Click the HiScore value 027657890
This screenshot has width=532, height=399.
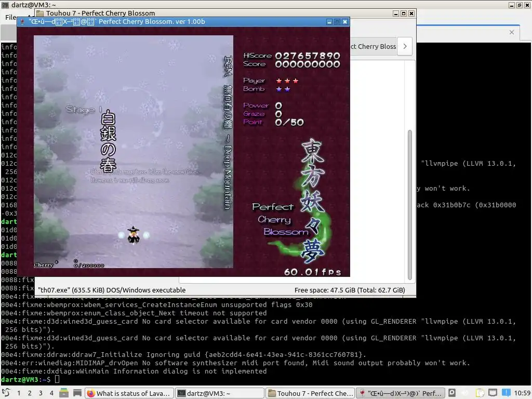[x=308, y=56]
